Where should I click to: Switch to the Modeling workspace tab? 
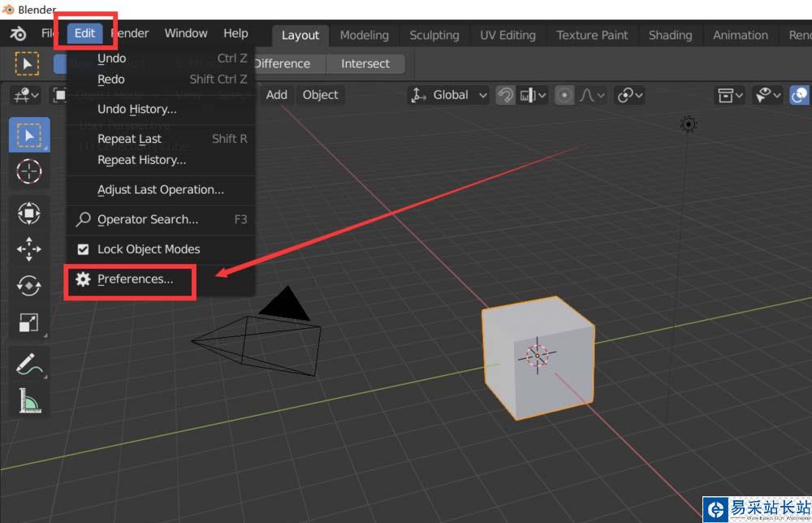pos(364,35)
